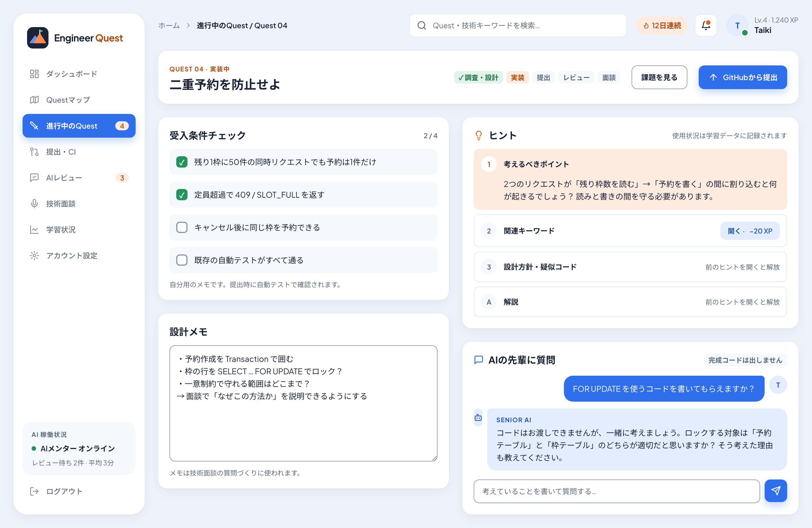Viewport: 812px width, 528px height.
Task: Select the 提出 stage chip
Action: point(544,78)
